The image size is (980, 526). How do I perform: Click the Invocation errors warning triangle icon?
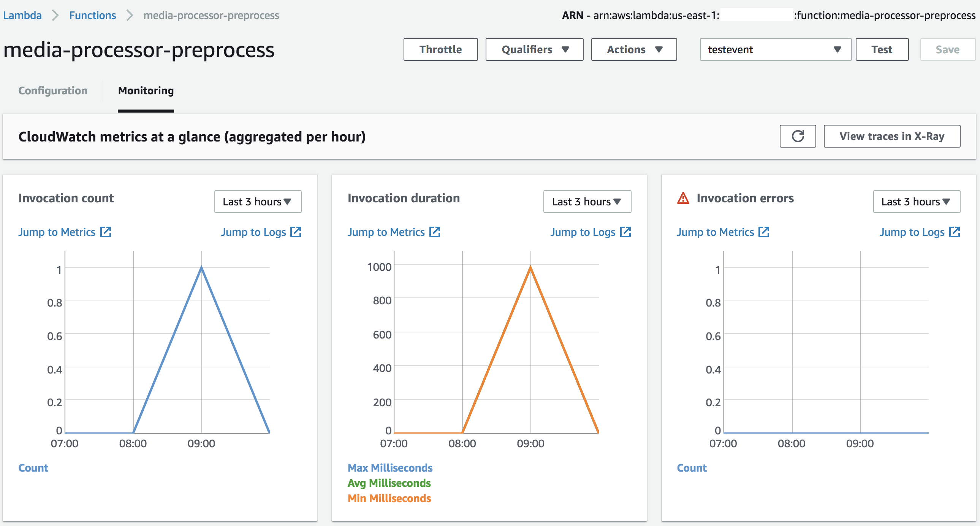[683, 198]
